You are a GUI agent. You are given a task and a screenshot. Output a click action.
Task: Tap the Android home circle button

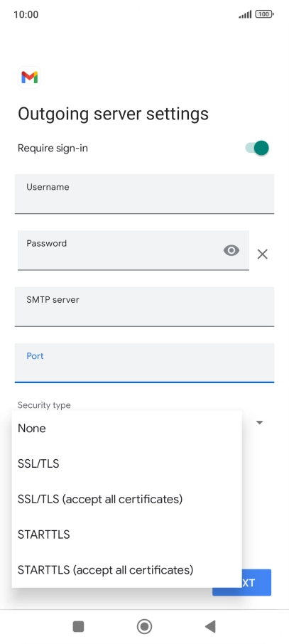[x=144, y=626]
